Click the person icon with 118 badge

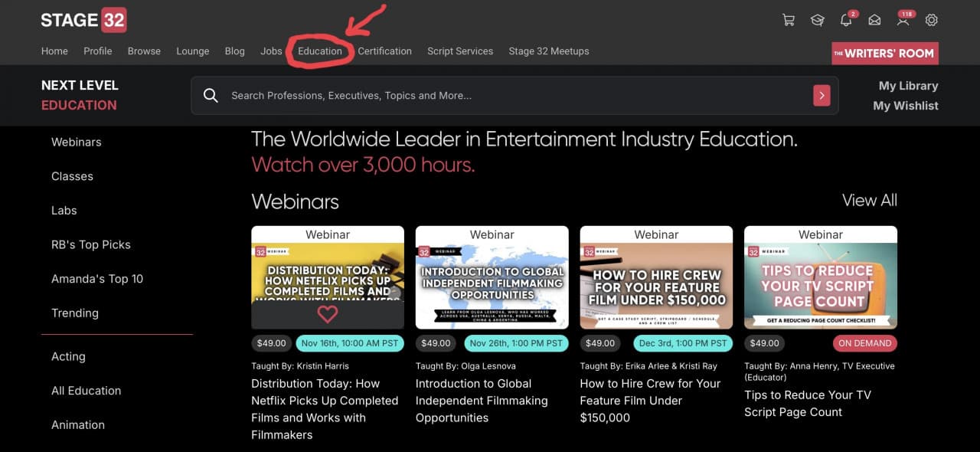(903, 20)
